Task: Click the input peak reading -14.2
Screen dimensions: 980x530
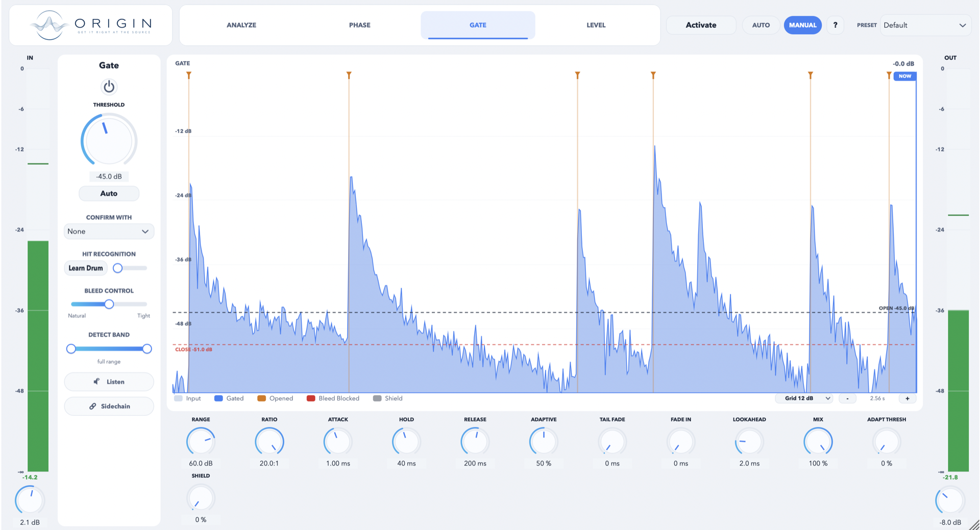Action: tap(30, 477)
